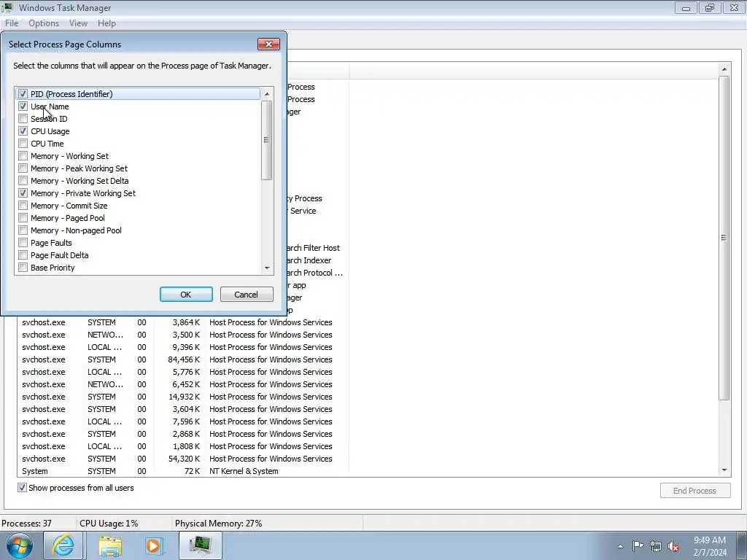Click Task Manager title bar icon
Viewport: 747px width, 560px height.
point(7,7)
